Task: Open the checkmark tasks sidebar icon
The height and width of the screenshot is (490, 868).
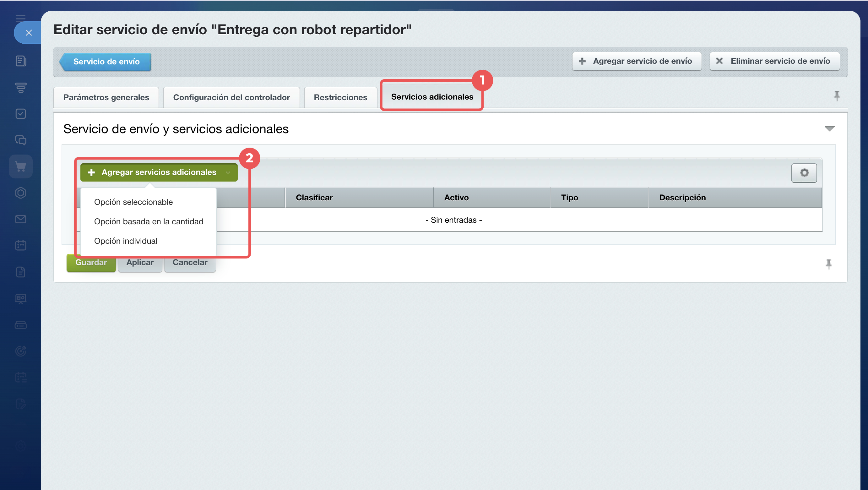Action: point(21,114)
